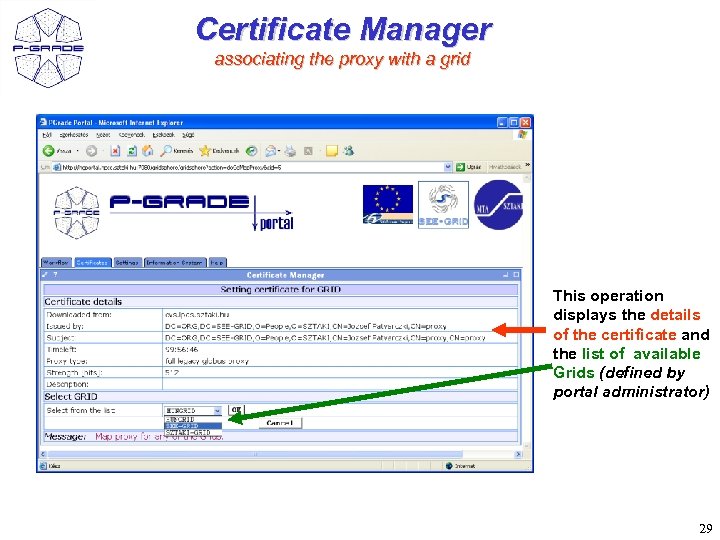This screenshot has width=720, height=540.
Task: Open the Help (Súgó) menu
Action: pyautogui.click(x=188, y=135)
